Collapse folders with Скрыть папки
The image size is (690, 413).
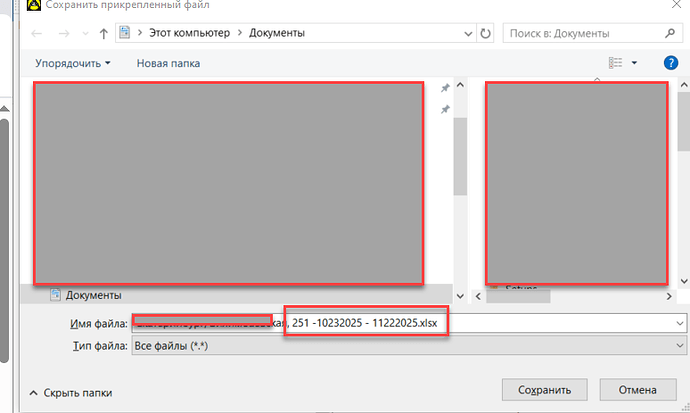coord(70,393)
